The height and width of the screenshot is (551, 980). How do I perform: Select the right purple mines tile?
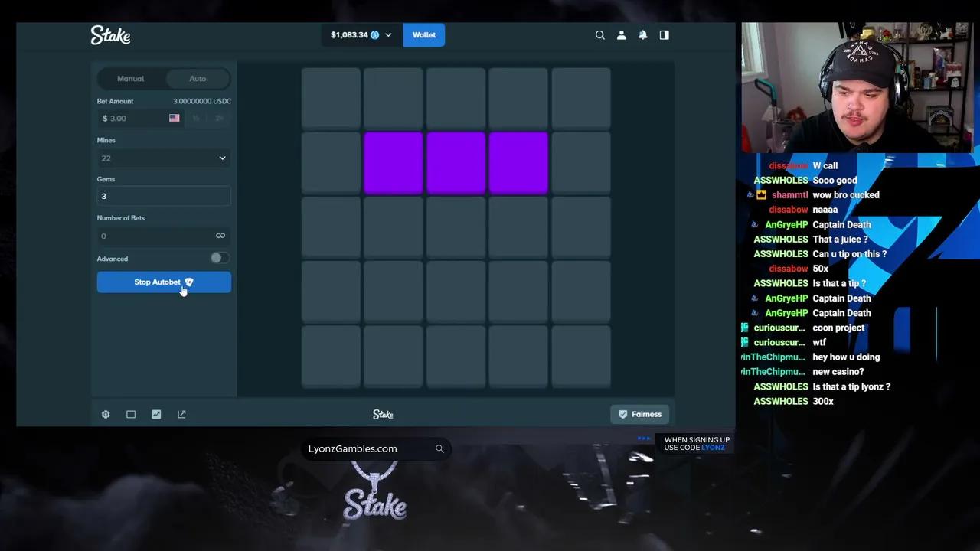click(518, 162)
